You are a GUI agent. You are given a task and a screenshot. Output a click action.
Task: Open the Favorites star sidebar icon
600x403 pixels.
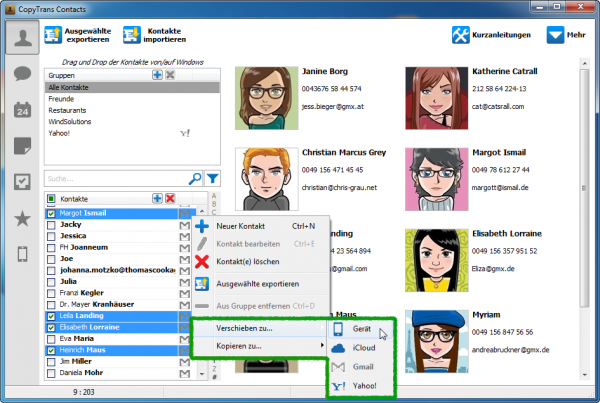coord(21,218)
